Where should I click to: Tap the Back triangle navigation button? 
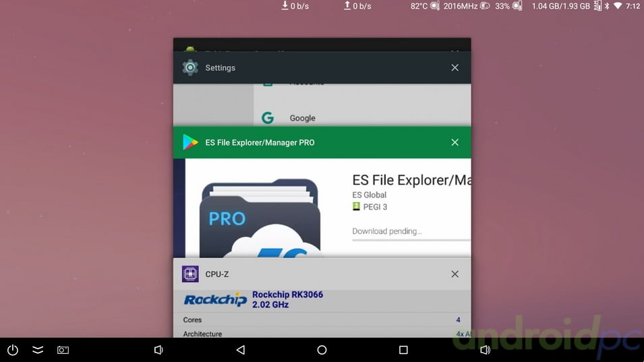pos(241,350)
